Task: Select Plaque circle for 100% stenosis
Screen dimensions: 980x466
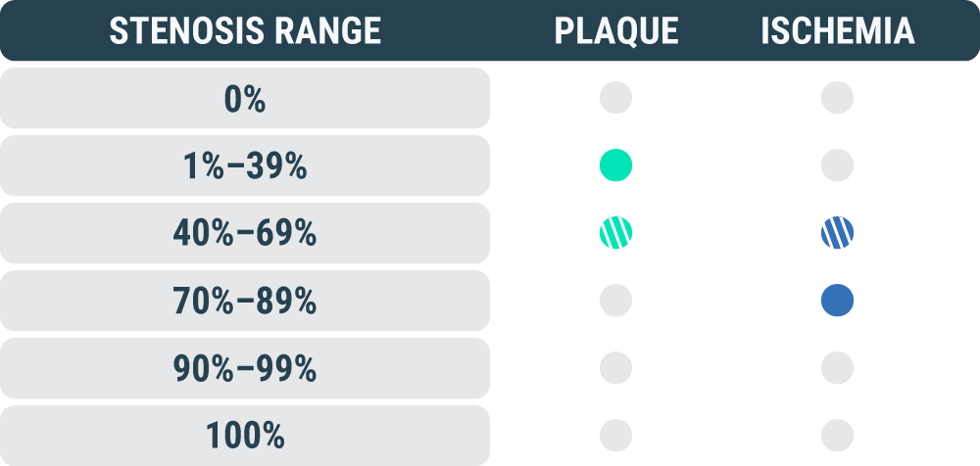Action: (x=615, y=434)
